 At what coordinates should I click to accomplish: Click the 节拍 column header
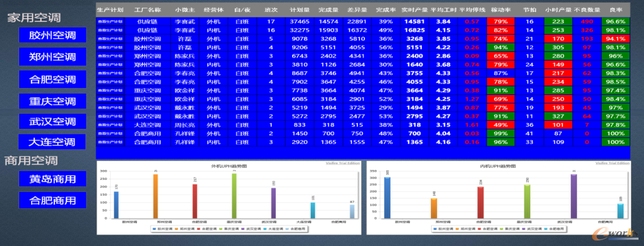[530, 9]
